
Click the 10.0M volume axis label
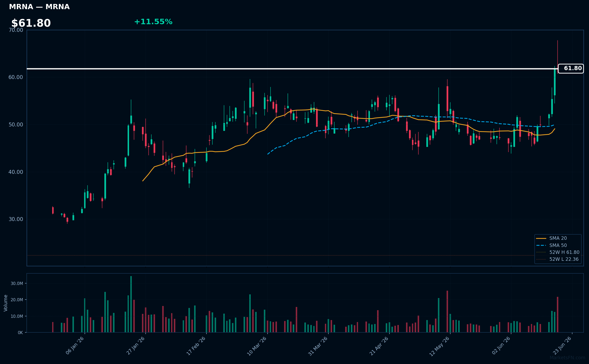(x=17, y=316)
